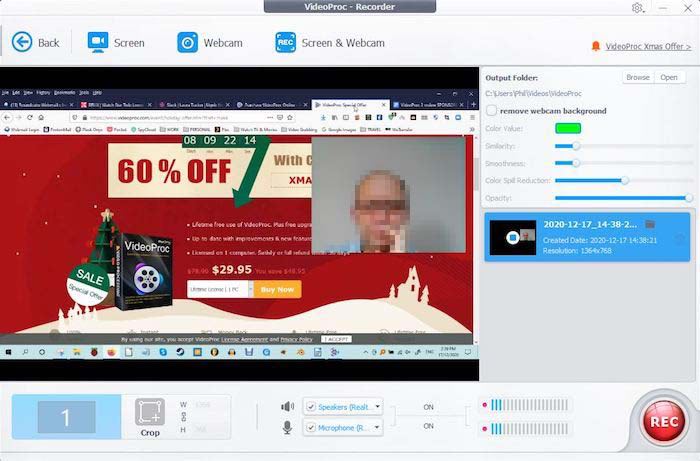Open the TRAVEL bookmarks folder
The image size is (700, 461).
(371, 129)
